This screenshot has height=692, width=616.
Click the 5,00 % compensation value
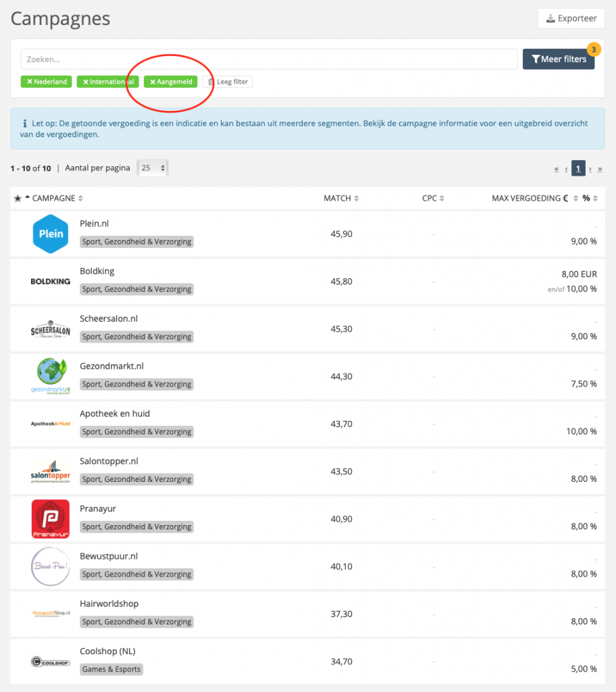tap(584, 669)
